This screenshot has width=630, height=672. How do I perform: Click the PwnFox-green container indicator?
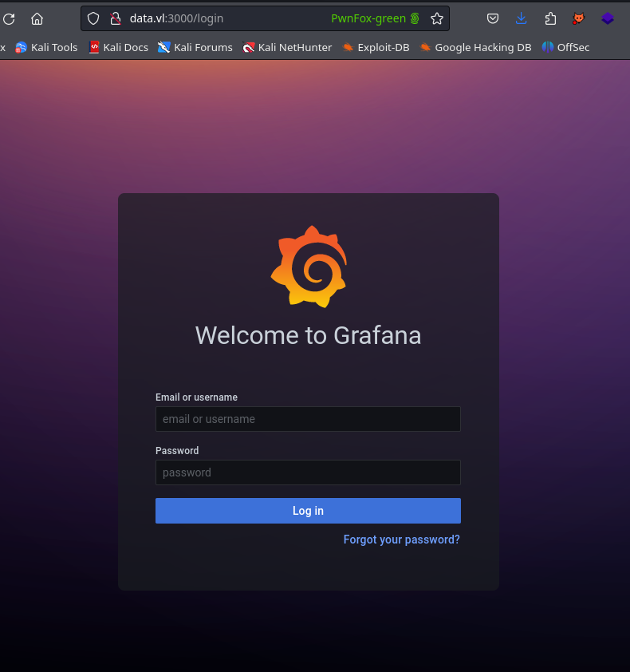point(375,18)
